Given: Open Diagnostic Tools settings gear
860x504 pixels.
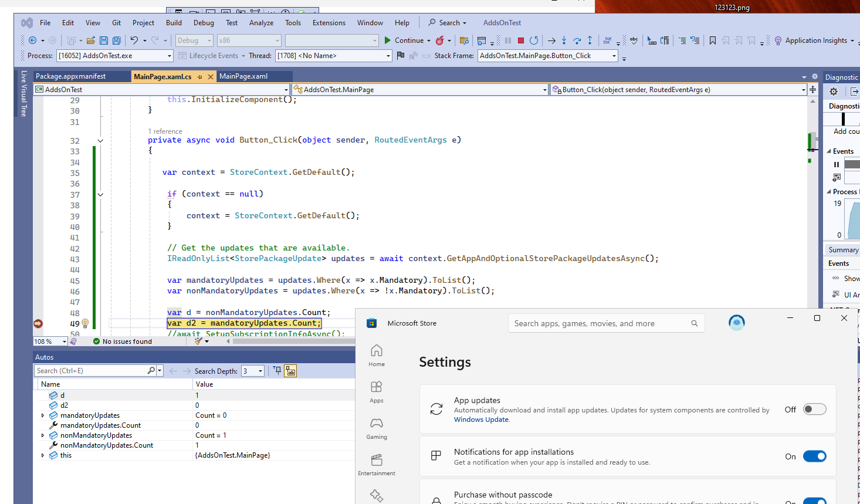Looking at the screenshot, I should pyautogui.click(x=834, y=92).
